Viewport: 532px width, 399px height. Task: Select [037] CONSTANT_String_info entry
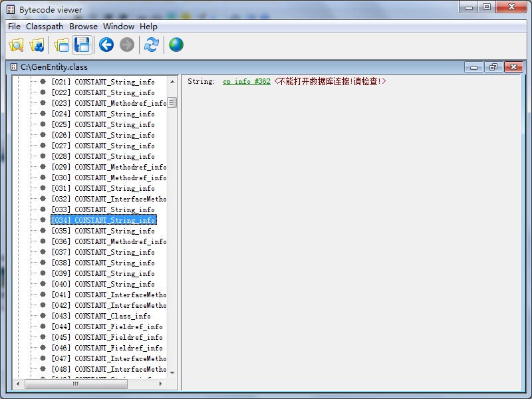(x=103, y=252)
